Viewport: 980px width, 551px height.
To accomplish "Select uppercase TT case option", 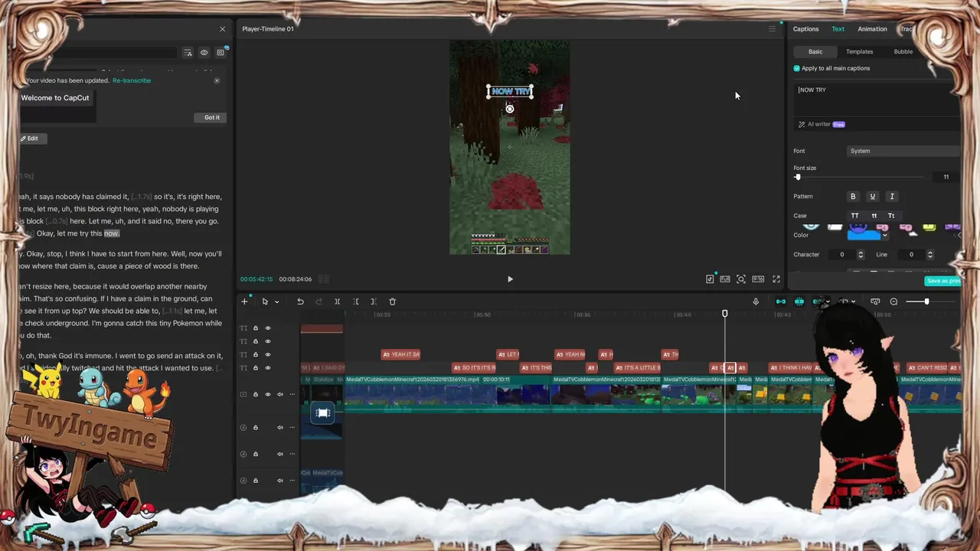I will tap(855, 216).
